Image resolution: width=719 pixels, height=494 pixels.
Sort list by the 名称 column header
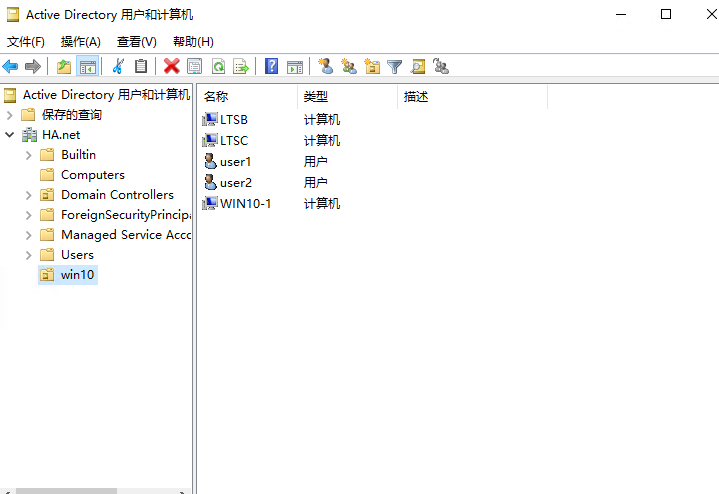[217, 96]
